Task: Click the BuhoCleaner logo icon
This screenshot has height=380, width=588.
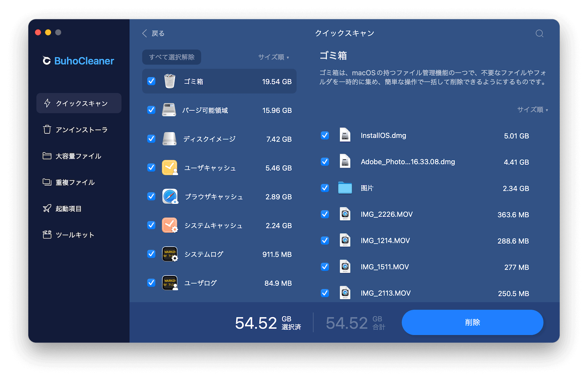Action: tap(47, 61)
